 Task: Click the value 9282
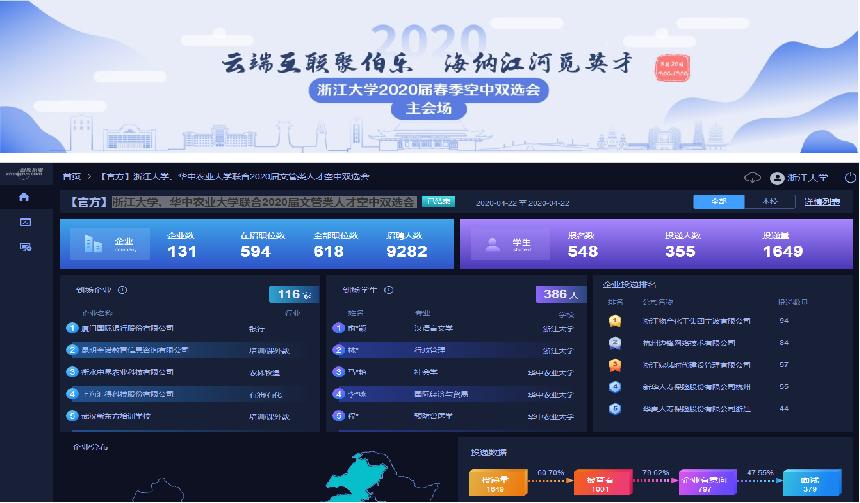coord(406,251)
